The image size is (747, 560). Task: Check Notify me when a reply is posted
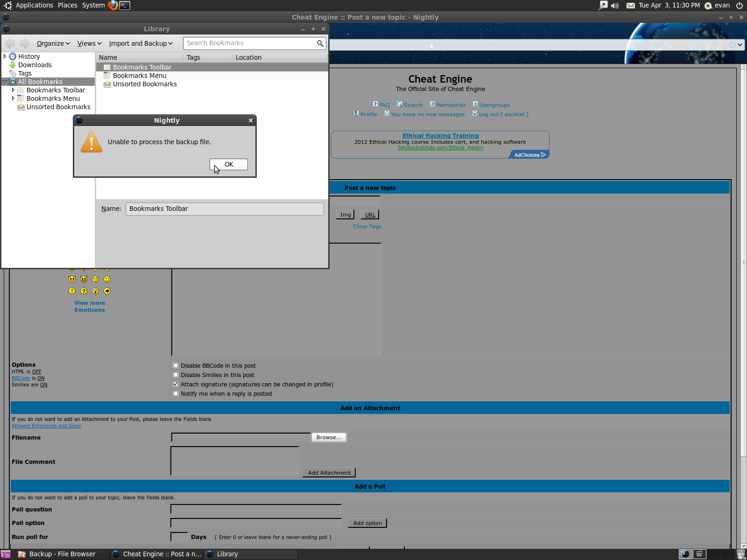(x=176, y=393)
